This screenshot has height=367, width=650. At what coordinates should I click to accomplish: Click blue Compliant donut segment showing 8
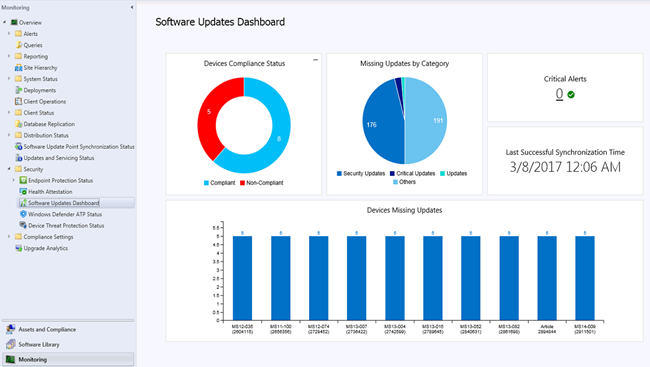pos(279,139)
